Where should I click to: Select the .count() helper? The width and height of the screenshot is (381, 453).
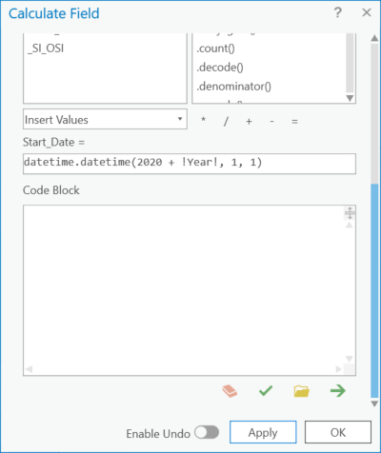click(x=216, y=48)
